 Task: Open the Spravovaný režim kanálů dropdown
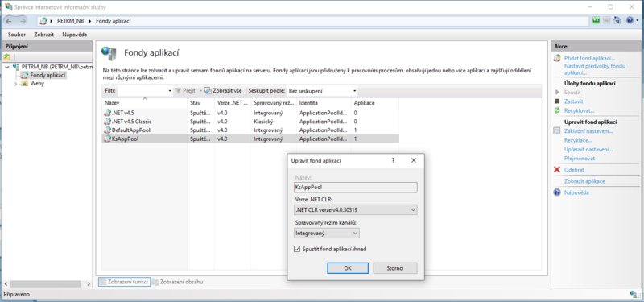327,233
